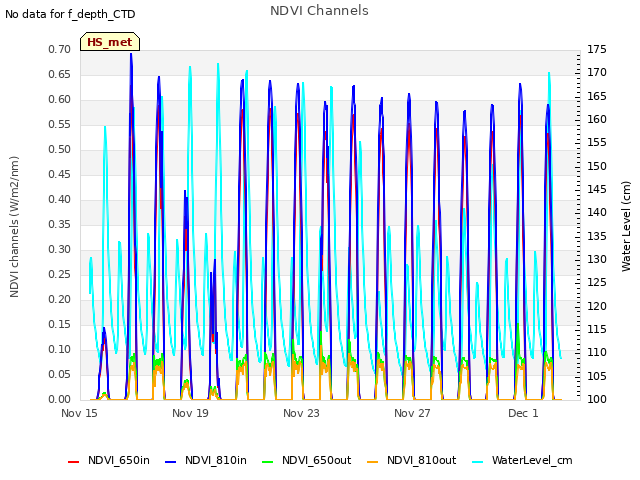Viewport: 640px width, 480px height.
Task: Click the 0.15 left axis value
Action: pyautogui.click(x=60, y=324)
